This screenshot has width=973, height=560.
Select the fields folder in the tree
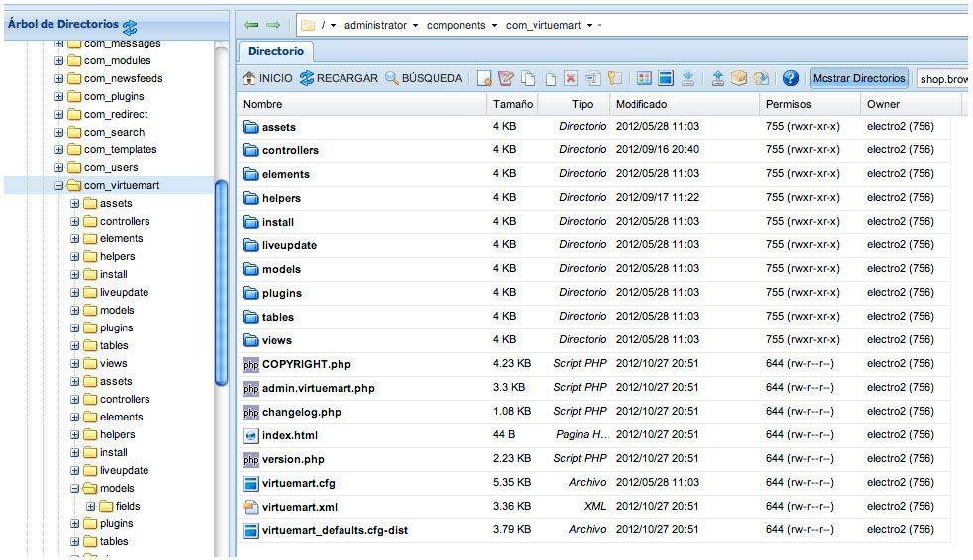coord(128,506)
